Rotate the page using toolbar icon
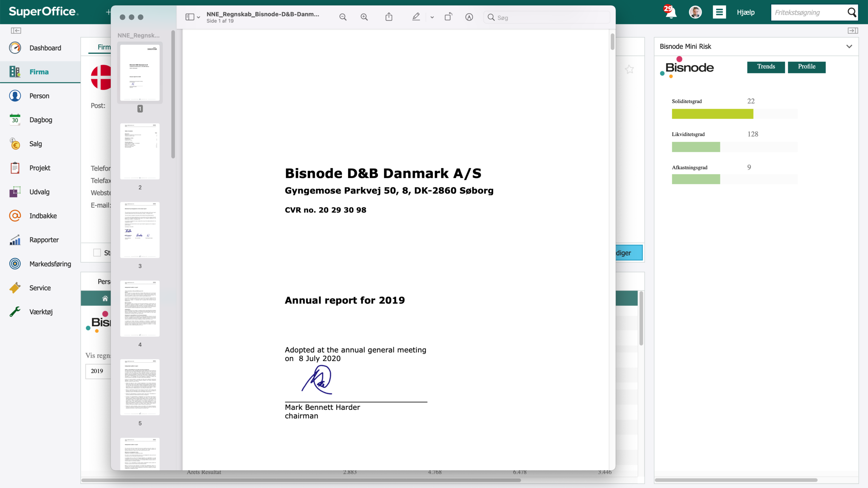 [448, 17]
